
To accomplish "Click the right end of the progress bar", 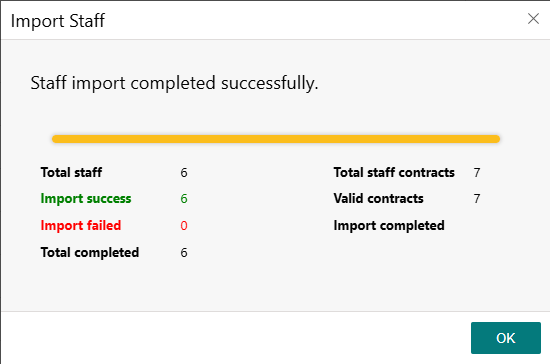I will point(496,139).
